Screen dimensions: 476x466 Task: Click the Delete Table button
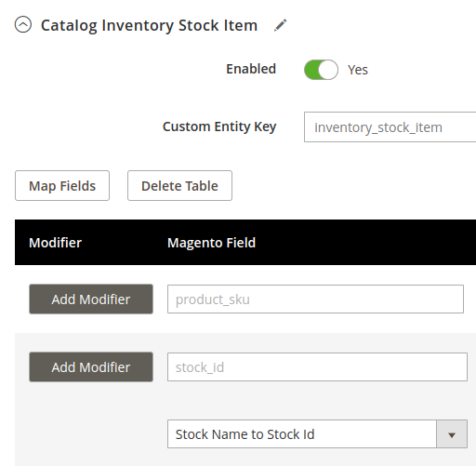point(179,186)
